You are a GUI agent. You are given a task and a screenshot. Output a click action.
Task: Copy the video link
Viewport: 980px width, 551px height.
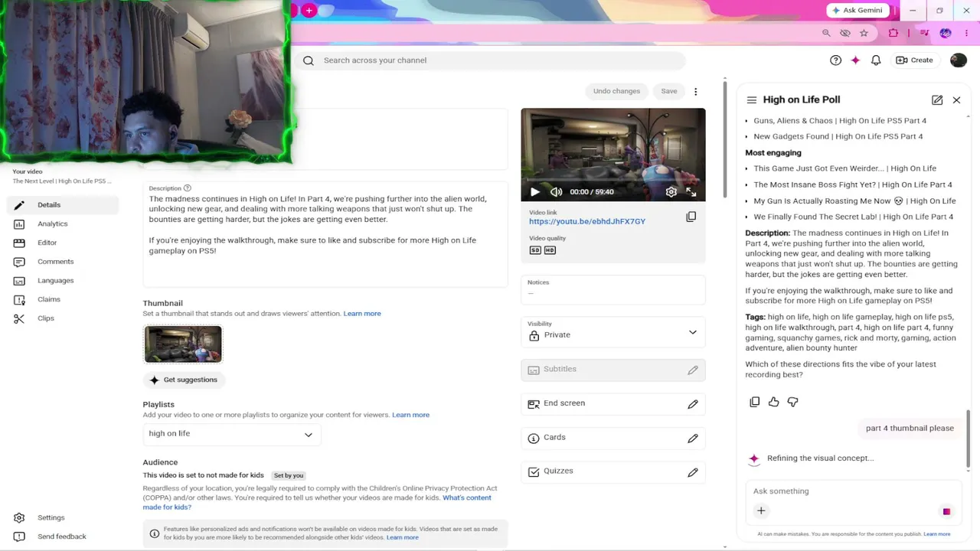691,217
